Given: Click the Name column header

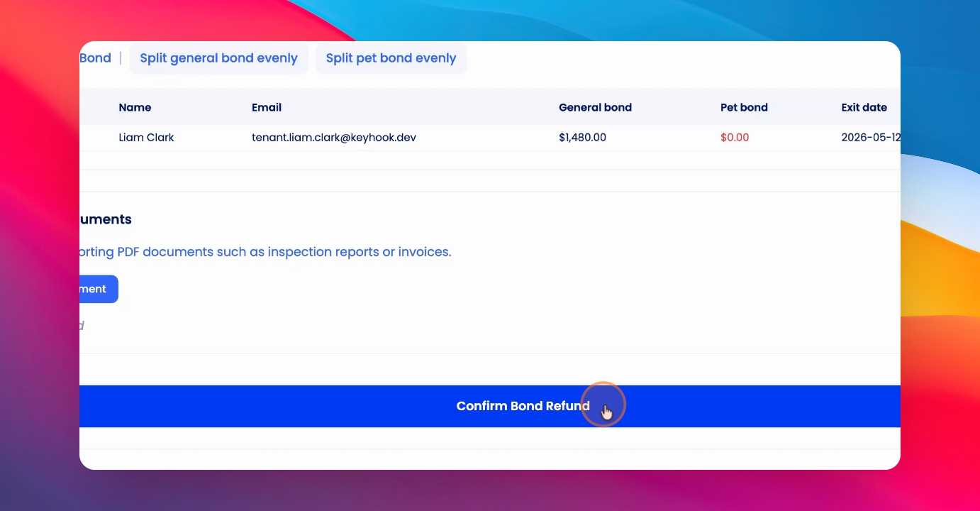Looking at the screenshot, I should point(135,108).
